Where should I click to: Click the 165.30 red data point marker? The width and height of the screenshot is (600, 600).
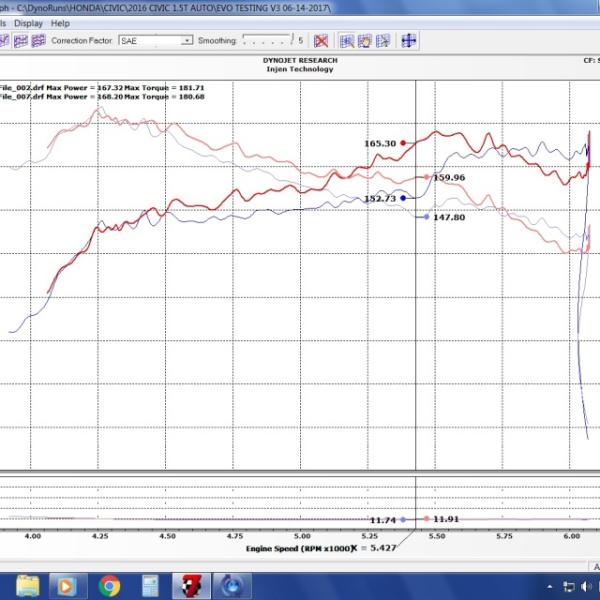click(x=403, y=143)
